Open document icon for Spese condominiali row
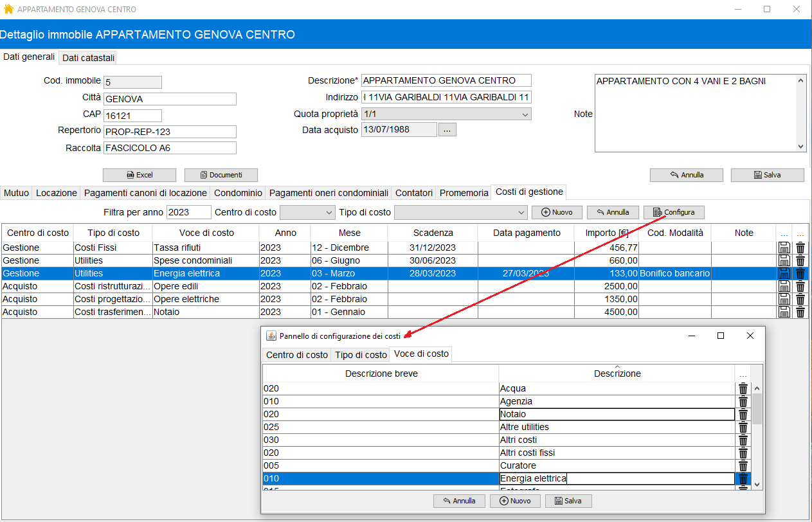The height and width of the screenshot is (522, 812). (784, 260)
